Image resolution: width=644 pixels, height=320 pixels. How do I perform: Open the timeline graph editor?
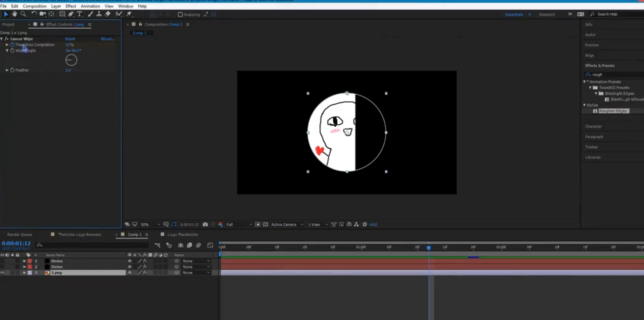[210, 245]
